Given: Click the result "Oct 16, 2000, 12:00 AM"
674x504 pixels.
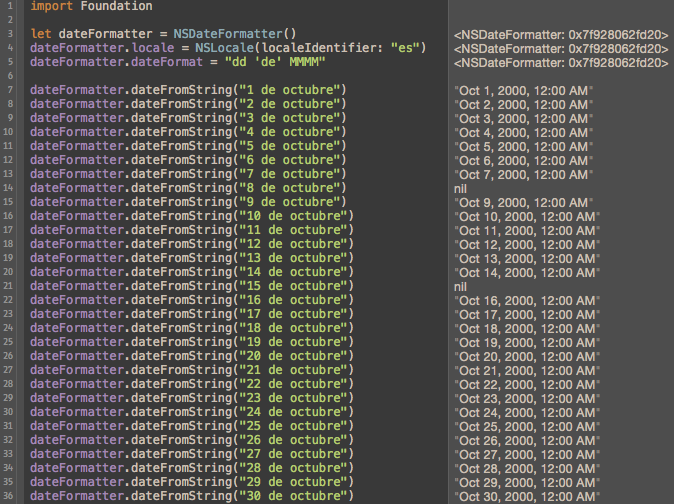Looking at the screenshot, I should click(x=527, y=301).
